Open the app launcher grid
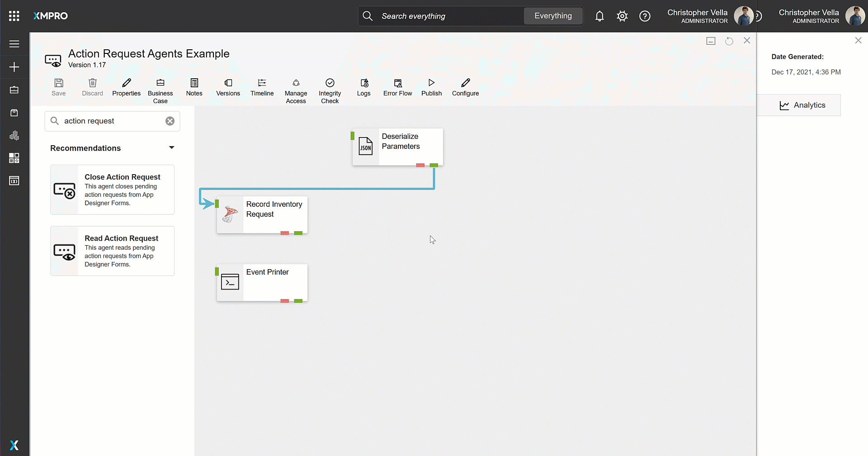This screenshot has width=868, height=456. coord(14,16)
